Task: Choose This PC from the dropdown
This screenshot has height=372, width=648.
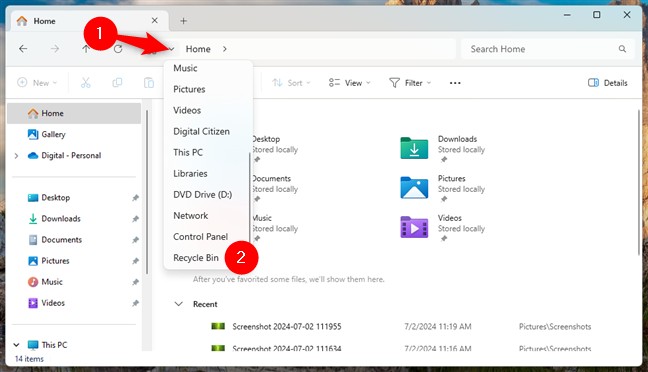Action: click(208, 153)
